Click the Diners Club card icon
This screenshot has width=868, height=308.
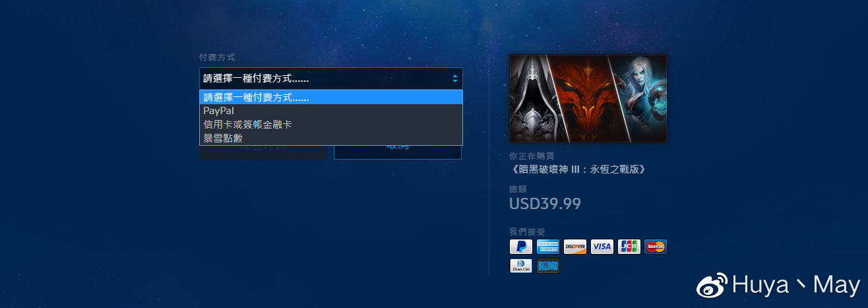[x=521, y=266]
